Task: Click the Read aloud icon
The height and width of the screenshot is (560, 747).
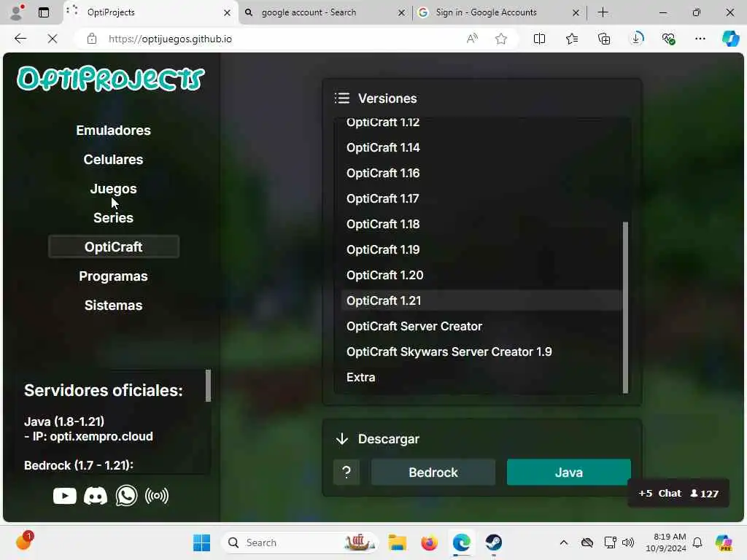Action: point(472,39)
